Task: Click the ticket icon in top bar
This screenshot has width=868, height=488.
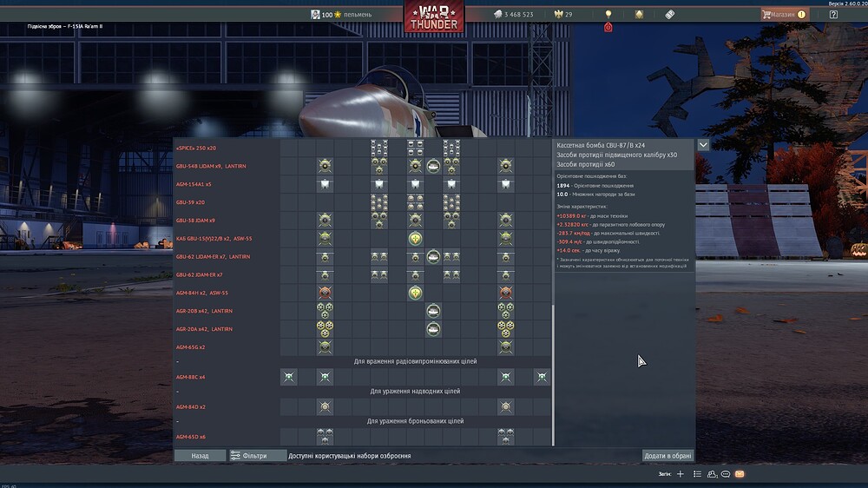Action: pyautogui.click(x=670, y=15)
